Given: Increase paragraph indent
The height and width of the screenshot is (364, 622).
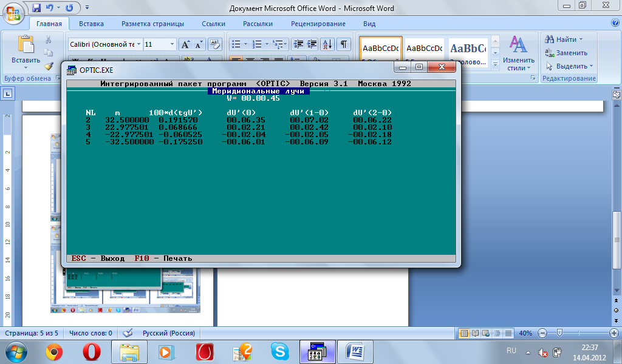Looking at the screenshot, I should pos(312,44).
